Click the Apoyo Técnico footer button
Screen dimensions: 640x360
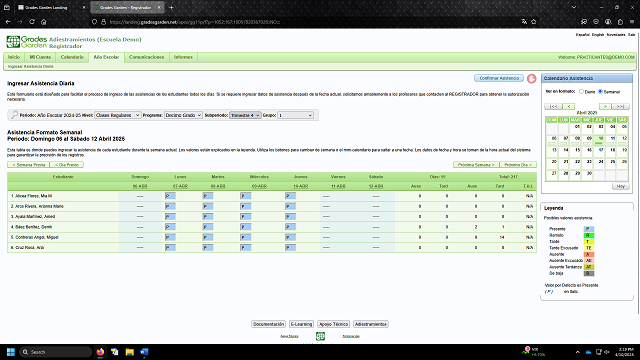click(333, 324)
